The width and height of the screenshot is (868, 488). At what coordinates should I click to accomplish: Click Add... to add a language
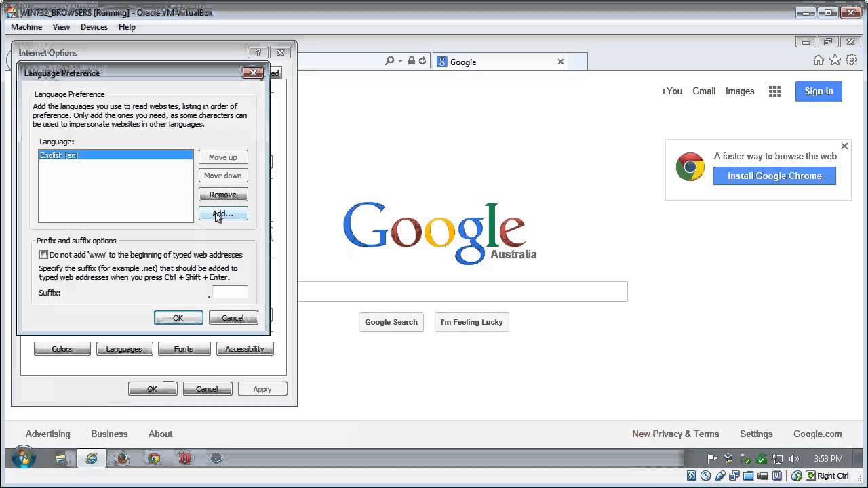click(x=223, y=213)
